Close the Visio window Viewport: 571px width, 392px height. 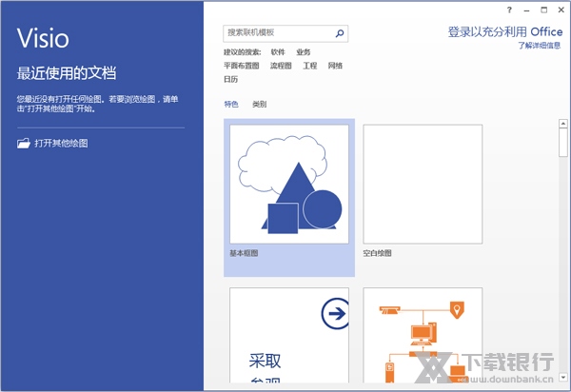click(x=561, y=10)
